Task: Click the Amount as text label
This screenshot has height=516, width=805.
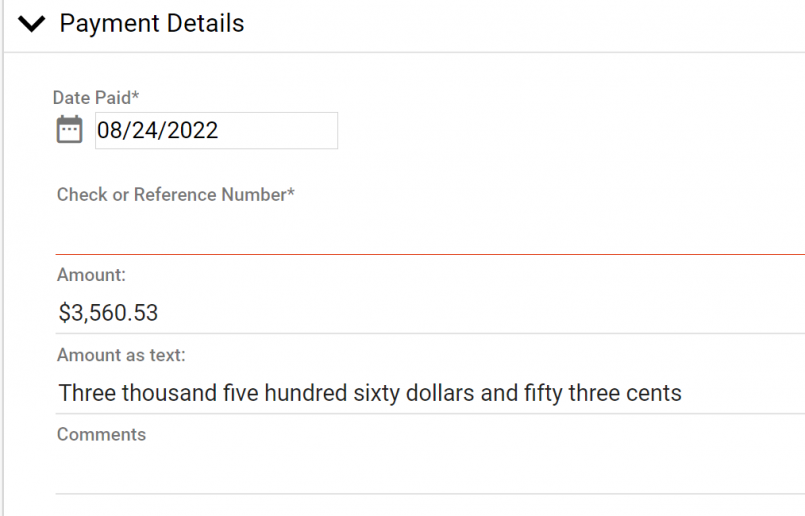Action: [x=121, y=355]
